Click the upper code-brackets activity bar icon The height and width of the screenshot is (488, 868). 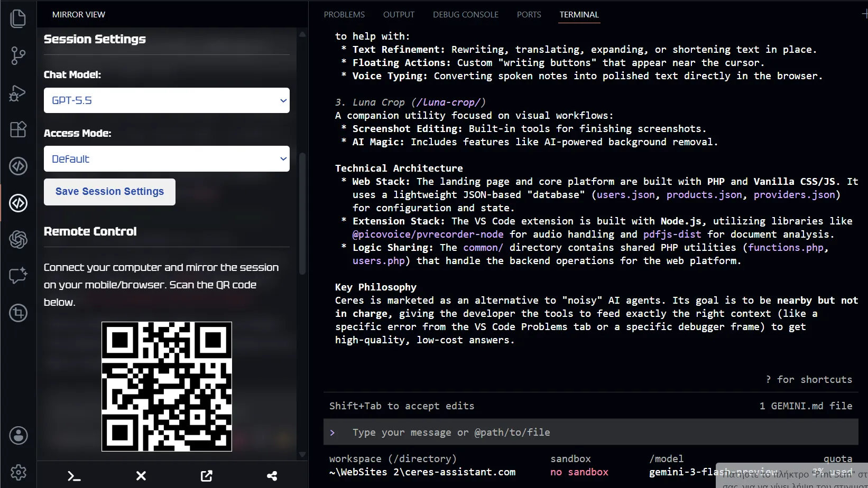tap(18, 166)
